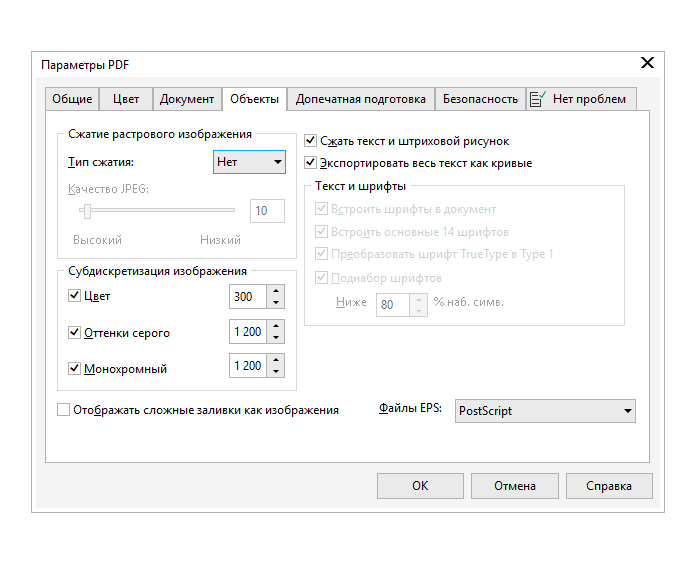
Task: Close the Параметры PDF dialog
Action: click(x=647, y=64)
